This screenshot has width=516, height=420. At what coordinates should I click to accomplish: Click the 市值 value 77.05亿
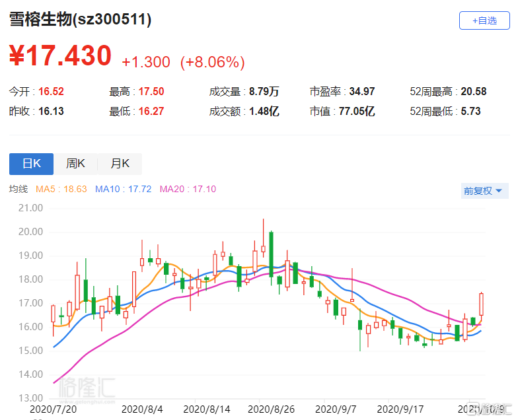click(357, 111)
